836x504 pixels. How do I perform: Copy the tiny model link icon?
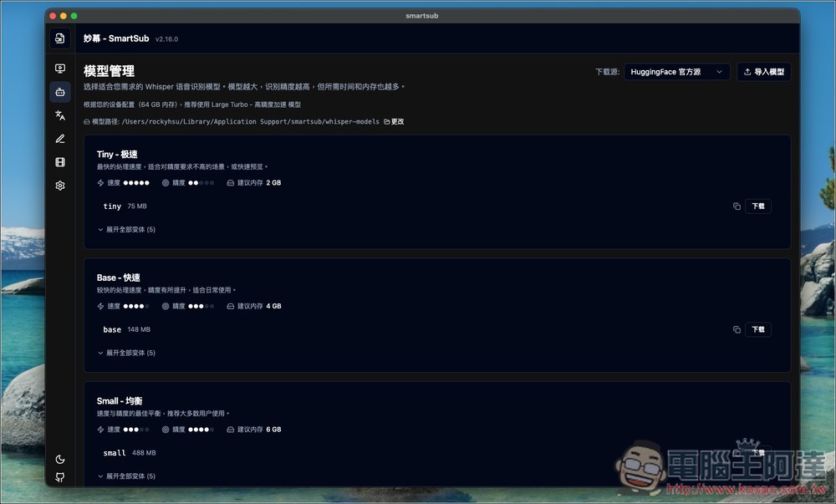tap(737, 206)
